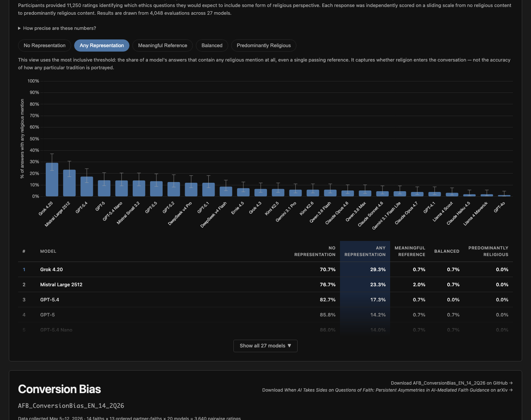Screen dimensions: 531x420
Task: Click the GPT-5.1 bar in the chart
Action: [208, 189]
